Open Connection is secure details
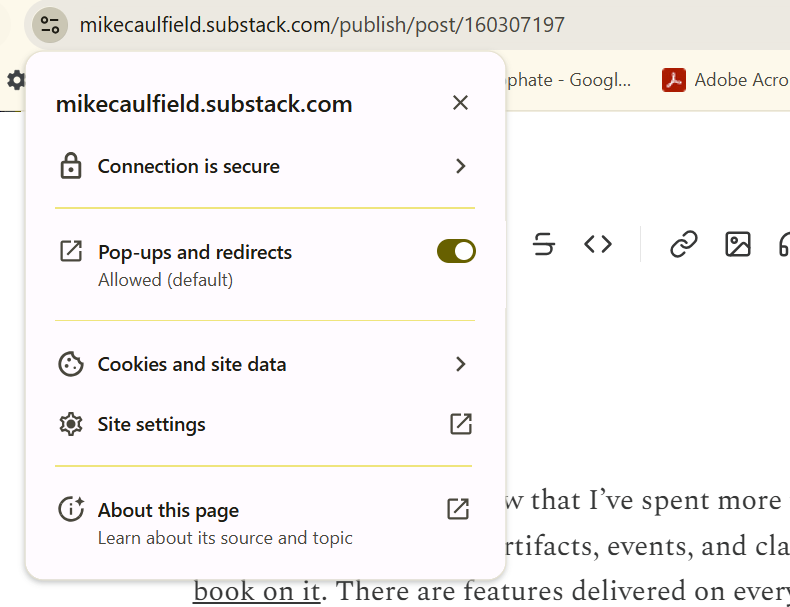The width and height of the screenshot is (790, 607). pos(265,166)
